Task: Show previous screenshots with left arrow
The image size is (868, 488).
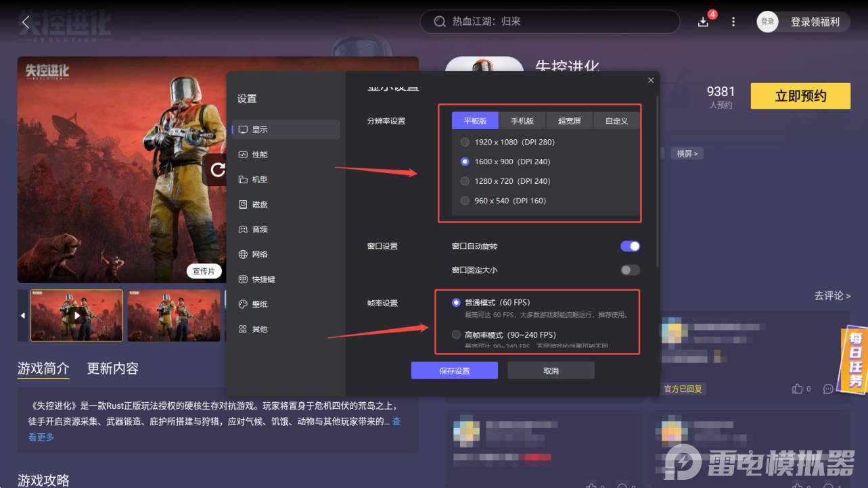Action: tap(23, 316)
